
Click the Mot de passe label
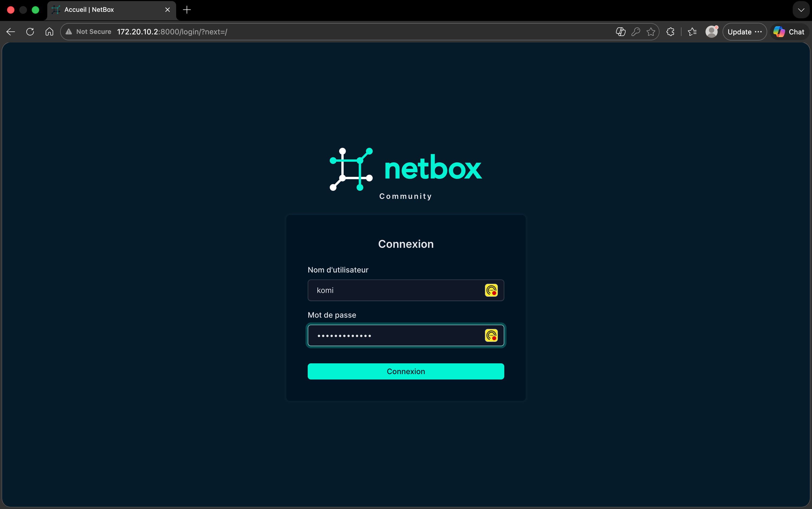(x=332, y=315)
